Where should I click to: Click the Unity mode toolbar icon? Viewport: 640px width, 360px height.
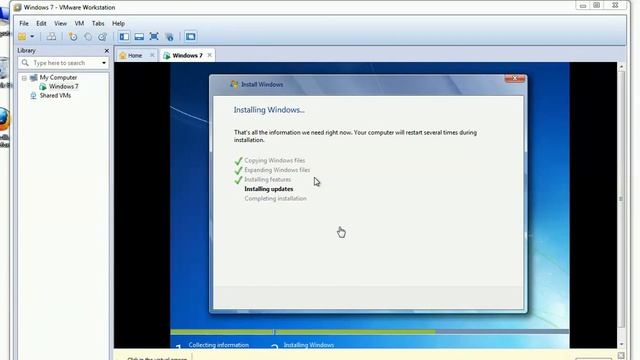click(169, 37)
